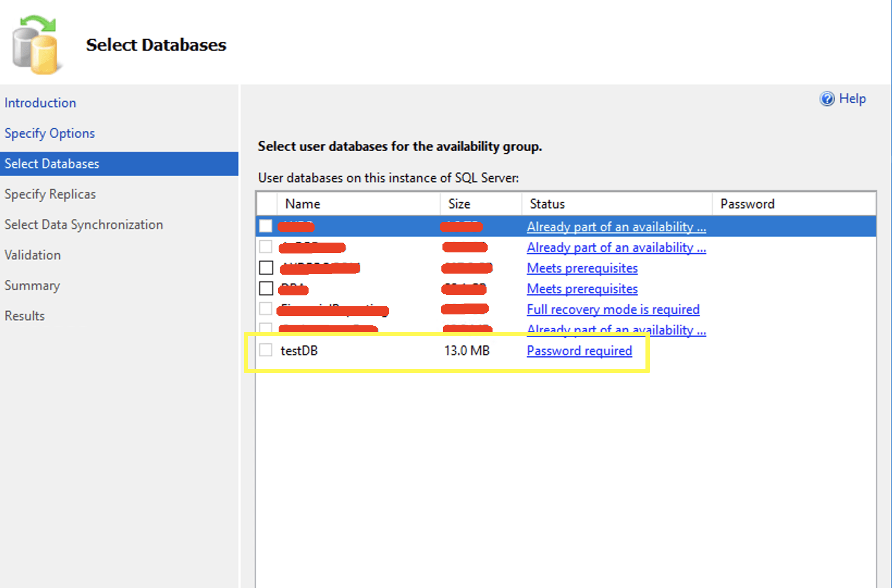The height and width of the screenshot is (588, 892).
Task: Click the Password required link
Action: tap(579, 351)
